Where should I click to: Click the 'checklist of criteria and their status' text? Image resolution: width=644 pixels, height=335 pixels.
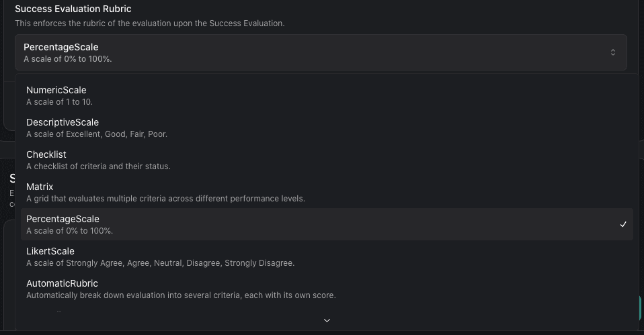(x=98, y=166)
